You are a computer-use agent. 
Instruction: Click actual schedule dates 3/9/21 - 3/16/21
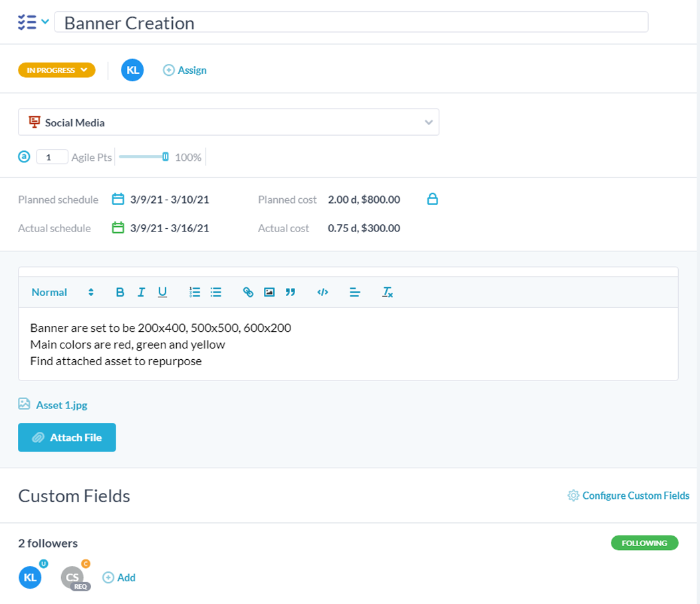tap(170, 228)
